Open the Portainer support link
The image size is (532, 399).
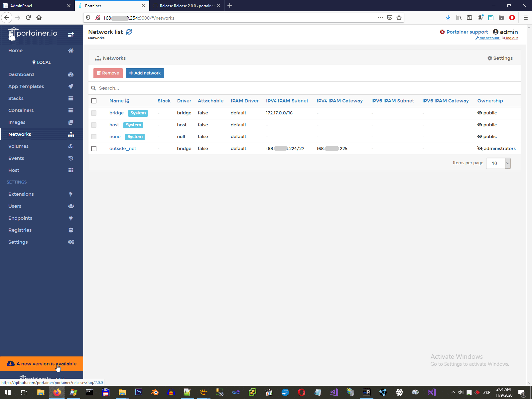(x=464, y=32)
